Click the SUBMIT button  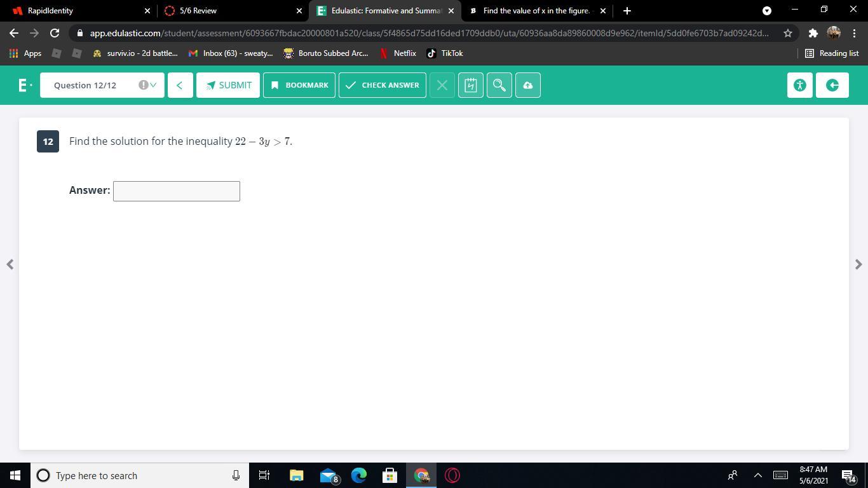coord(228,85)
